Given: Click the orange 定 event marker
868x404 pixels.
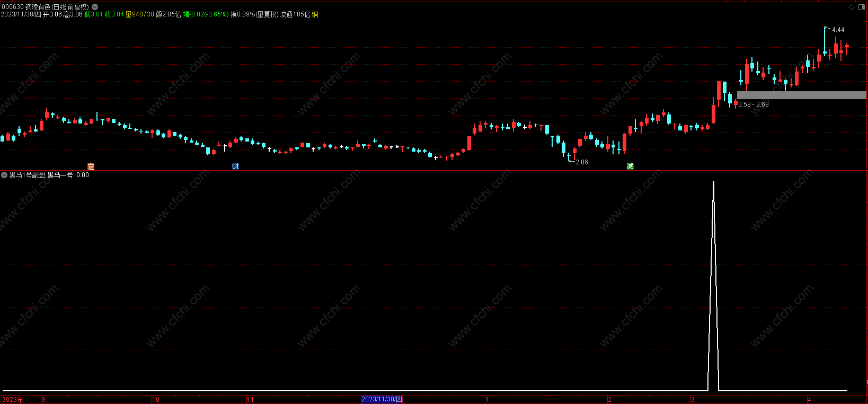Looking at the screenshot, I should (x=91, y=166).
